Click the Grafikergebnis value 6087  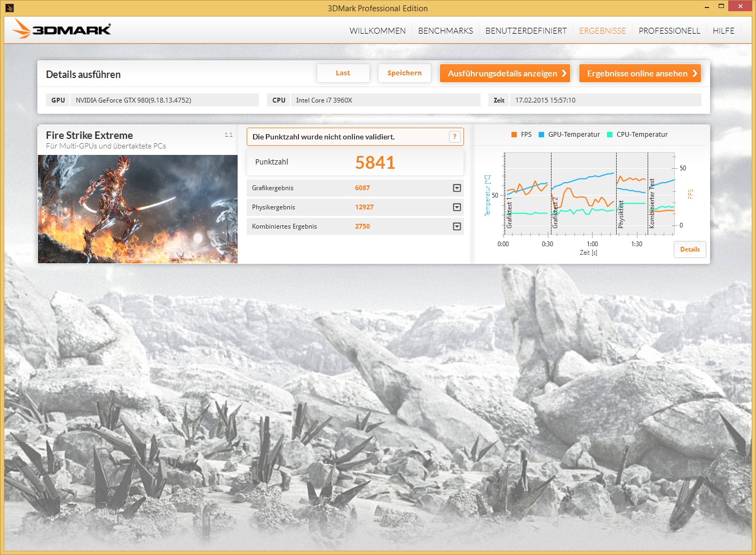point(363,188)
